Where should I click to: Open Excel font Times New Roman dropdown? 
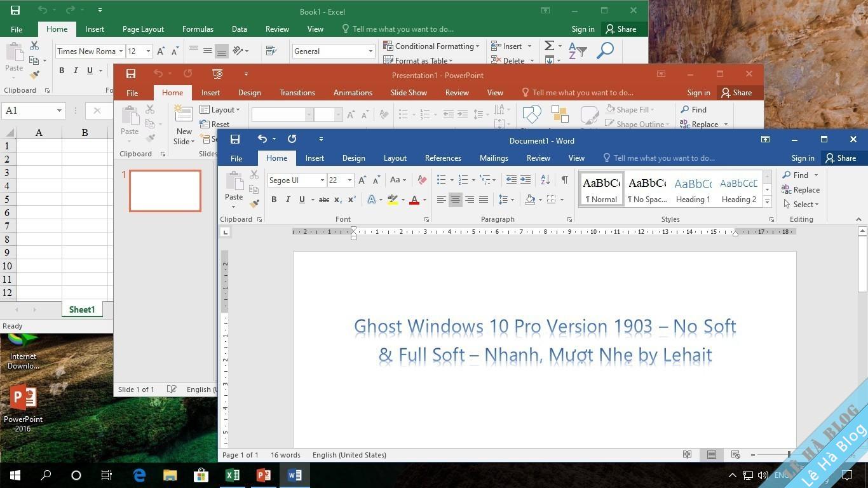point(121,51)
